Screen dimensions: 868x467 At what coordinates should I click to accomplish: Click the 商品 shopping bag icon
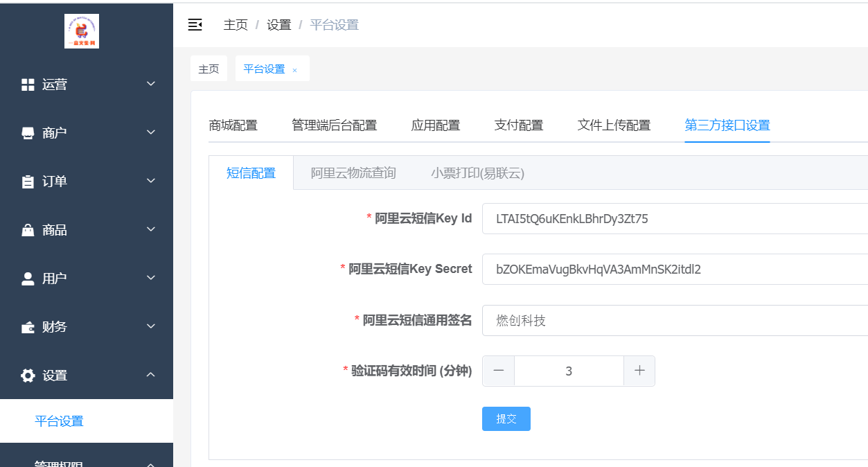[x=28, y=230]
